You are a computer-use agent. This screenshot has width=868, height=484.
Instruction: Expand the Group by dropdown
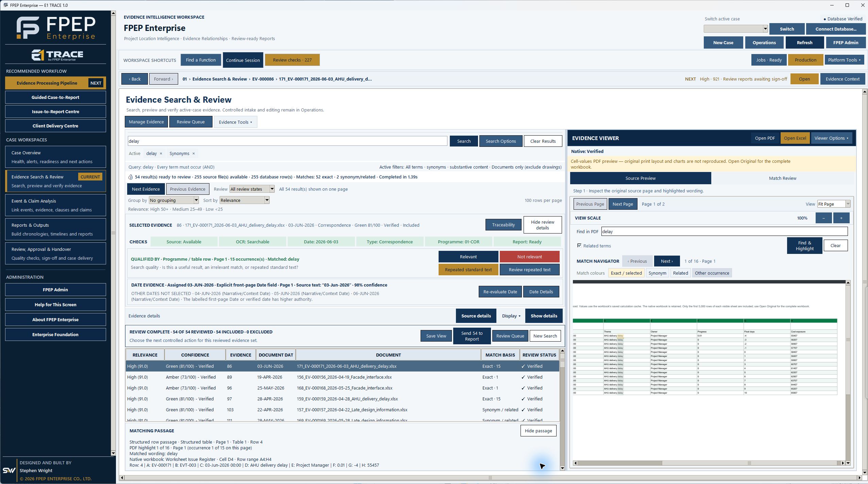point(173,200)
